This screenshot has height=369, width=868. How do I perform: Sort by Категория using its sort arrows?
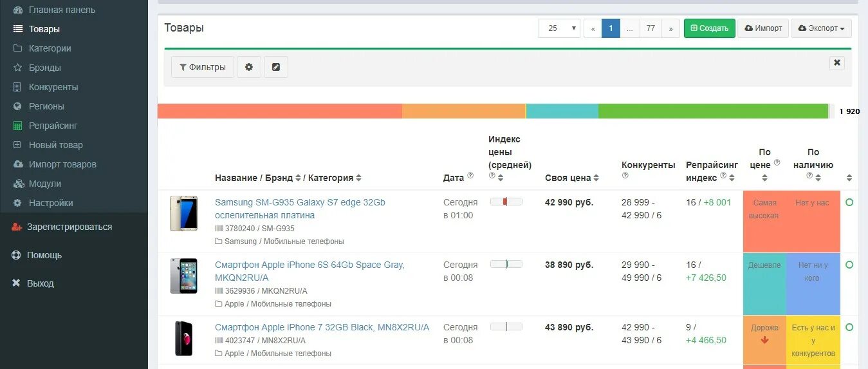(x=358, y=178)
